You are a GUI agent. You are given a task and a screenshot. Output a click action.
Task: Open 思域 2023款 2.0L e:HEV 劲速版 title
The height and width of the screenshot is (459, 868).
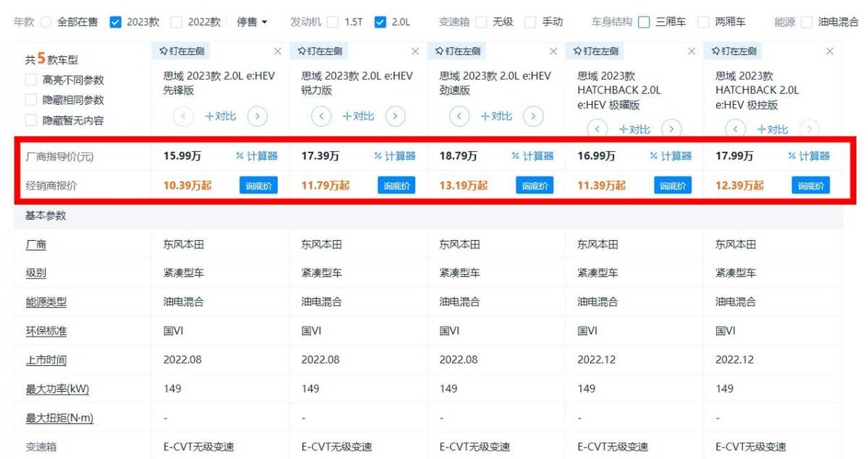point(495,83)
